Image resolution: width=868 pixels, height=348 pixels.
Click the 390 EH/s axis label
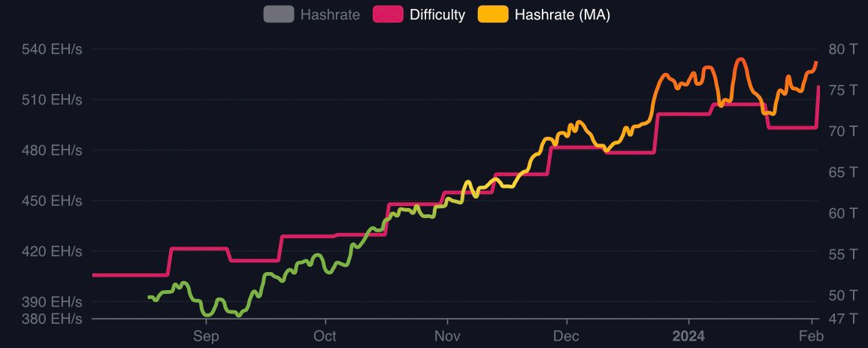tap(52, 302)
